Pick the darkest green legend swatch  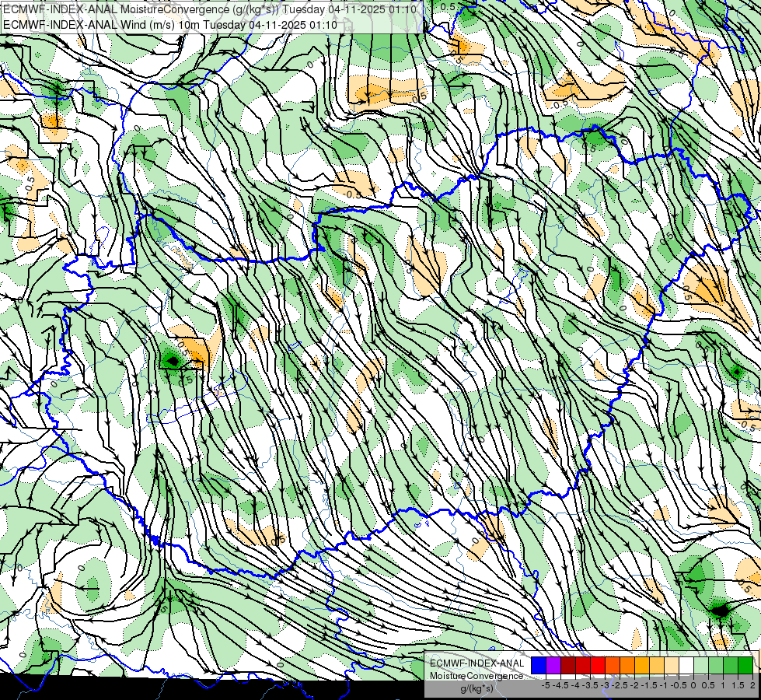tap(745, 665)
